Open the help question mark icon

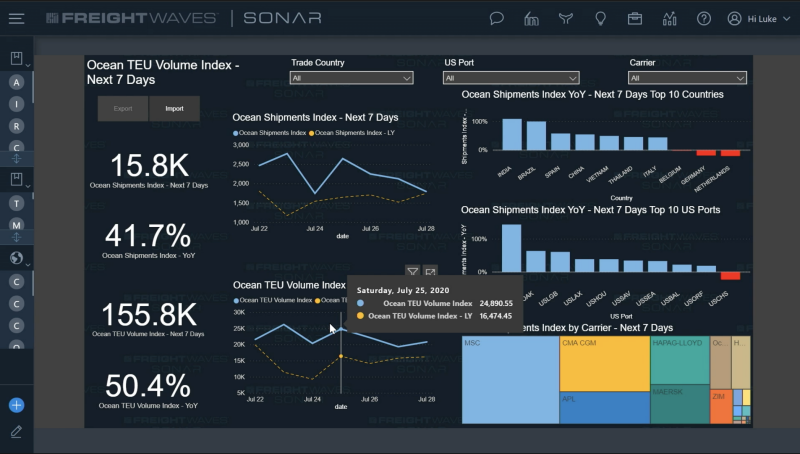tap(703, 18)
